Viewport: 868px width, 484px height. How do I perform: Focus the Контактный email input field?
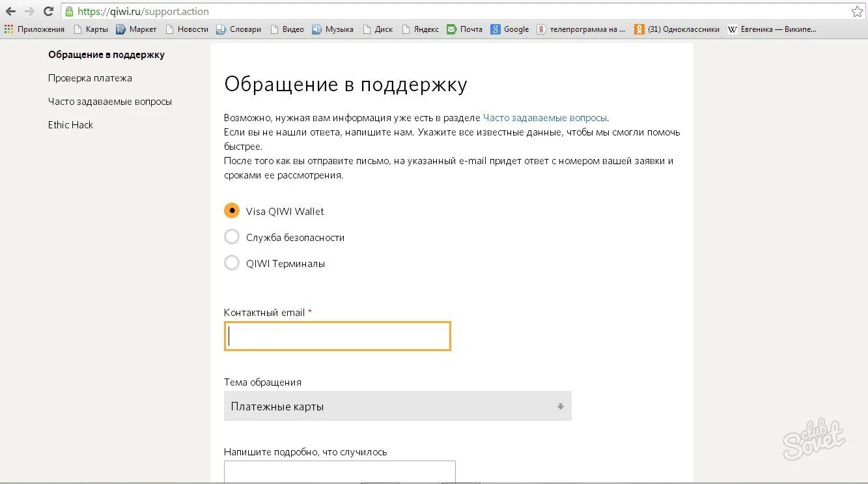pos(337,336)
